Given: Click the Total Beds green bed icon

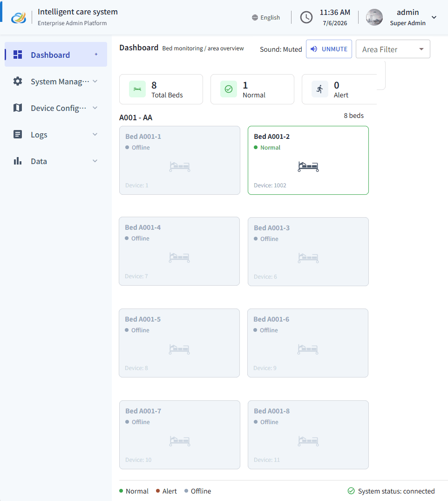Looking at the screenshot, I should click(137, 89).
